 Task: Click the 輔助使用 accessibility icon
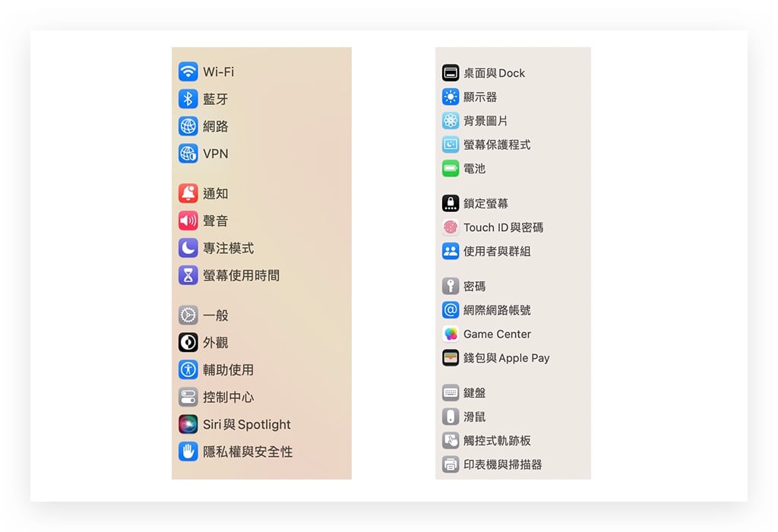[x=188, y=369]
